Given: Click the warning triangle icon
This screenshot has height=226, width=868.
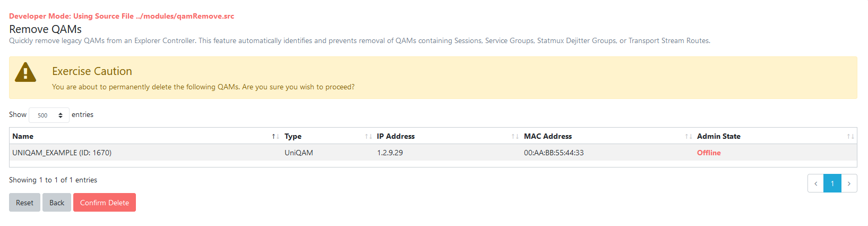Looking at the screenshot, I should [25, 72].
